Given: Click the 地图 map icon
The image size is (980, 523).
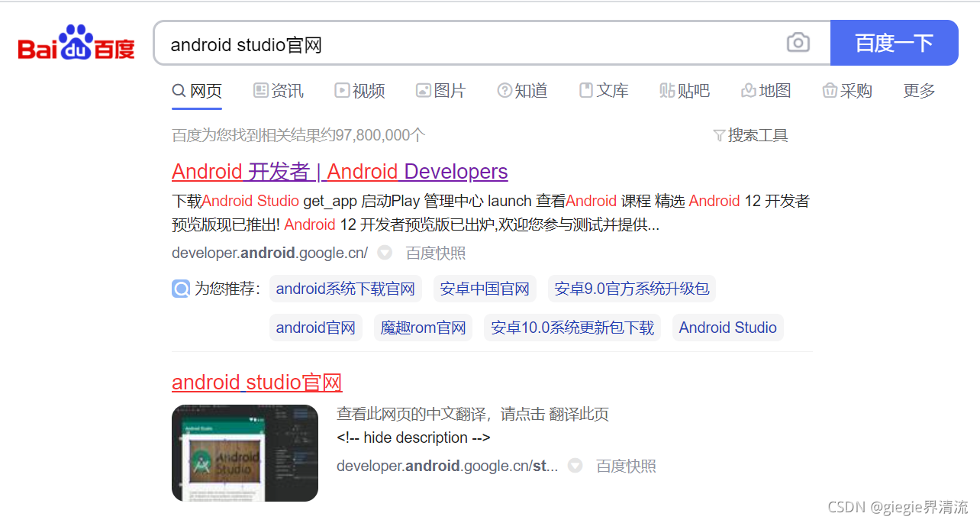Looking at the screenshot, I should point(749,91).
